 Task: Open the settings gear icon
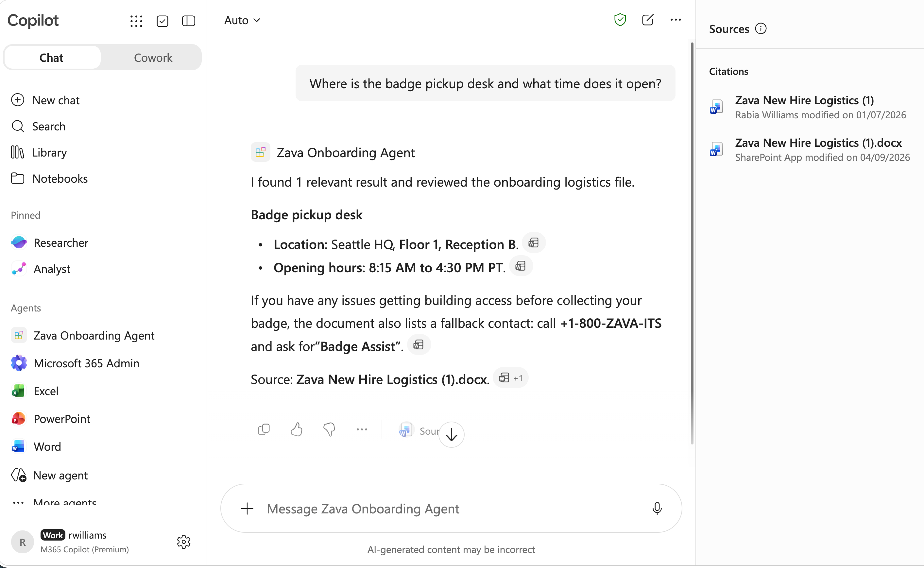(184, 542)
